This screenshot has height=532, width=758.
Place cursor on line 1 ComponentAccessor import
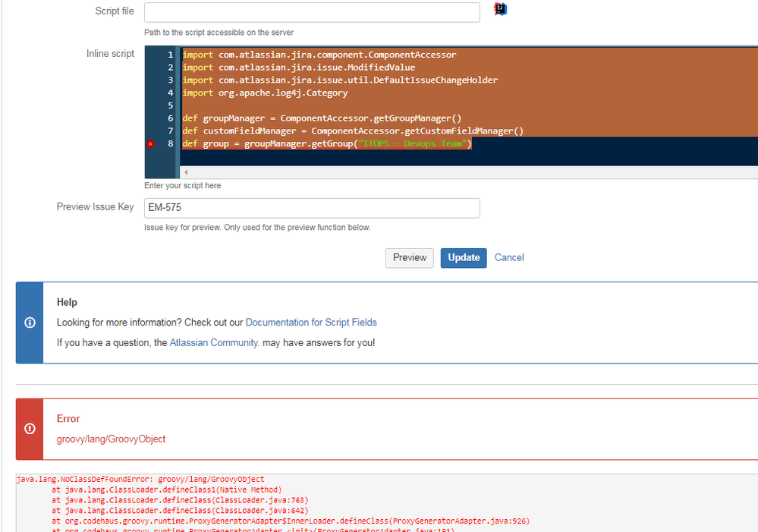319,55
